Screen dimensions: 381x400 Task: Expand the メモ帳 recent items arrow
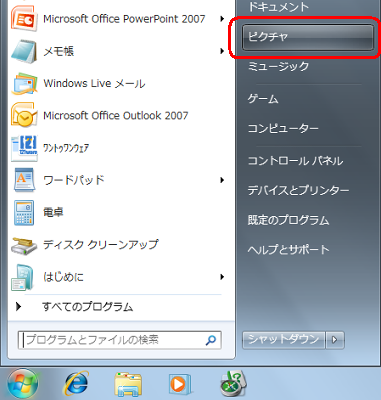pyautogui.click(x=222, y=51)
